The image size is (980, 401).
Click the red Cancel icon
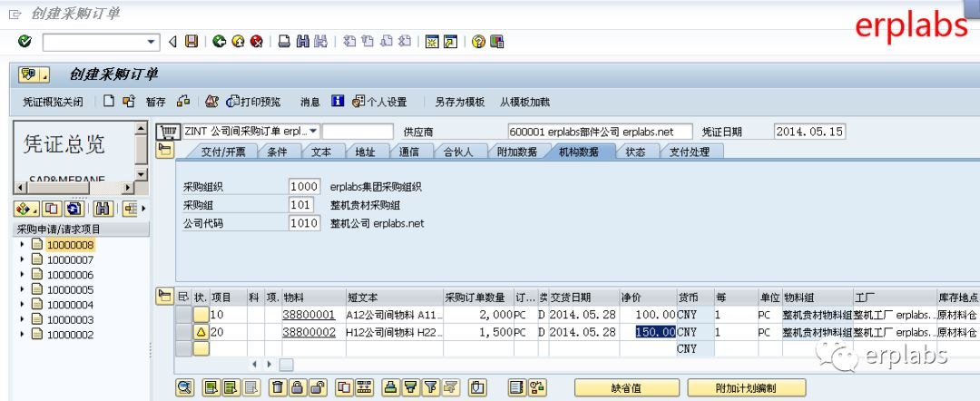[x=256, y=42]
